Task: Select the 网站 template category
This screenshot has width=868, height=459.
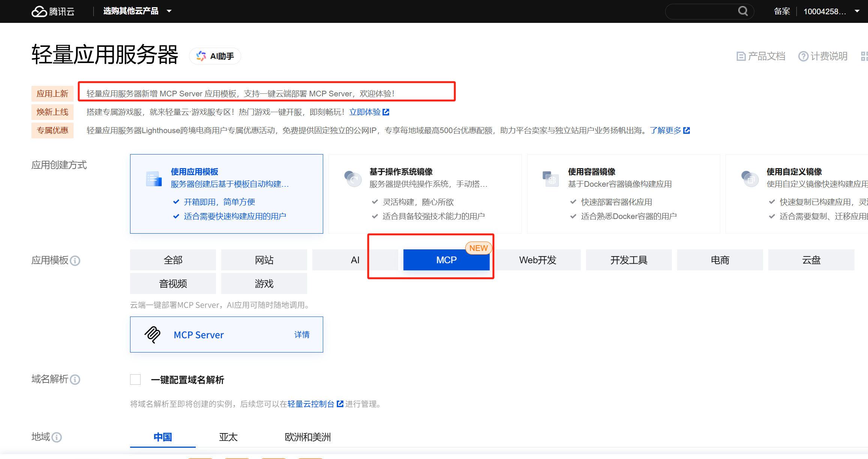Action: point(264,260)
